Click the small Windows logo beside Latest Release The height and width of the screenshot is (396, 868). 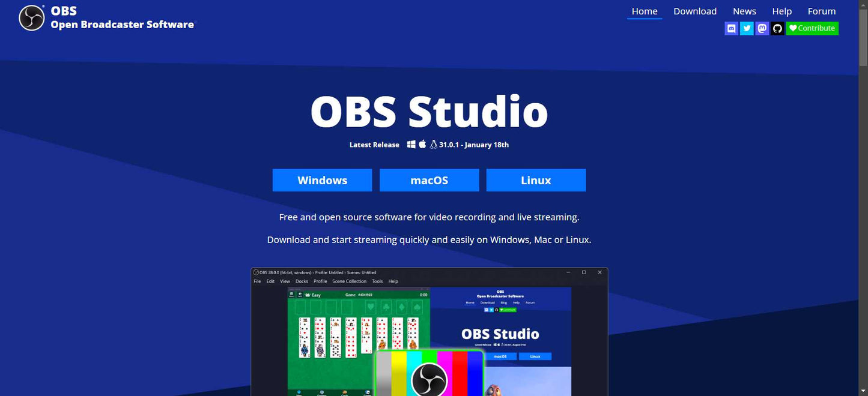[x=411, y=145]
